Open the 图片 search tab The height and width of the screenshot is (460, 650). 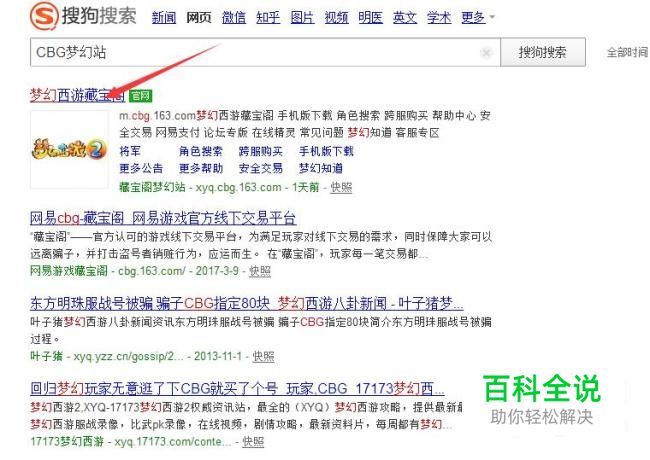(x=302, y=17)
